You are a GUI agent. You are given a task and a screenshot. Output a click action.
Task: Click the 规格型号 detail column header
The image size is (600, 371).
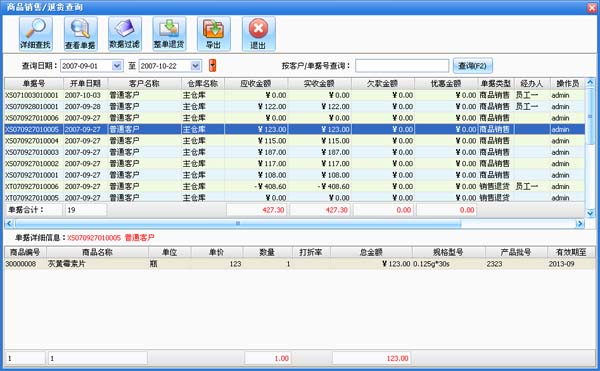(448, 252)
